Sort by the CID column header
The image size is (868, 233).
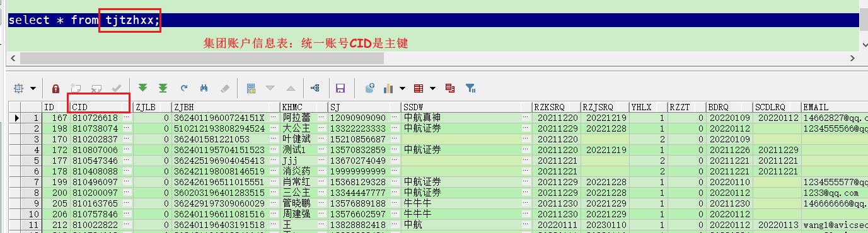click(x=101, y=108)
